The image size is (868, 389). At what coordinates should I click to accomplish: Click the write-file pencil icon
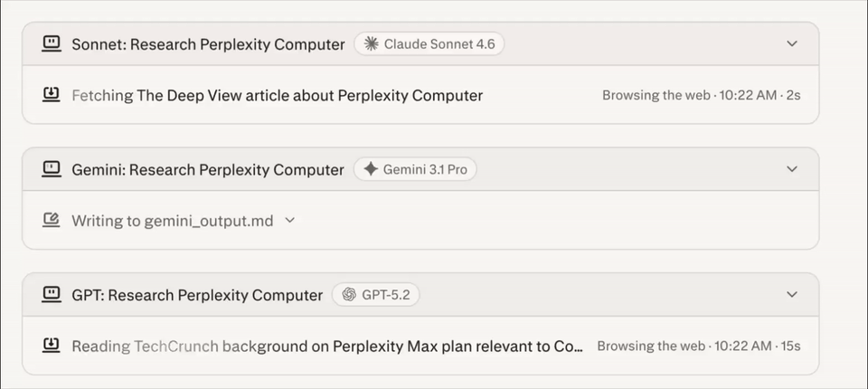pos(52,220)
